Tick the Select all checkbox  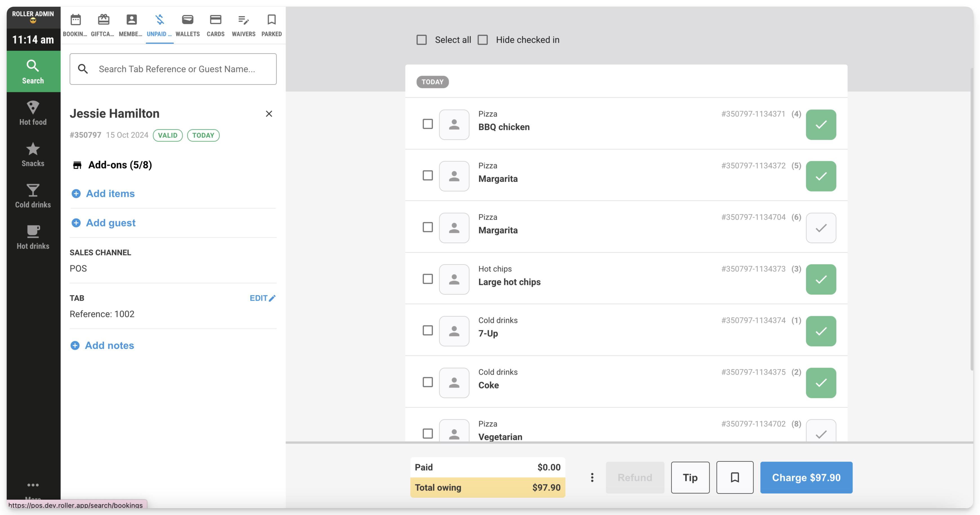[421, 40]
